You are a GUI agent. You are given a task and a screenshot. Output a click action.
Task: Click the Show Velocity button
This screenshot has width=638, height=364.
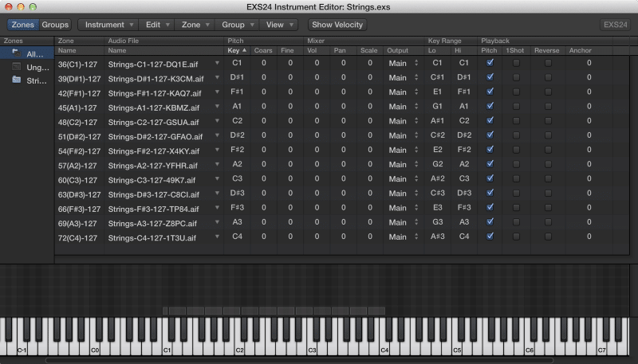click(x=337, y=25)
